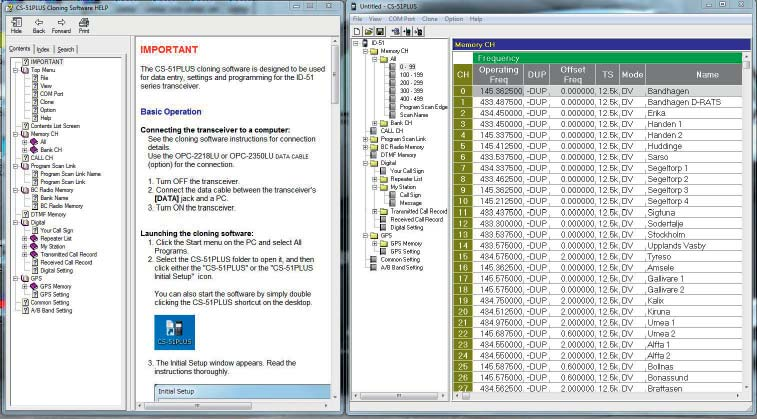Go Forward in the Help window

point(61,26)
